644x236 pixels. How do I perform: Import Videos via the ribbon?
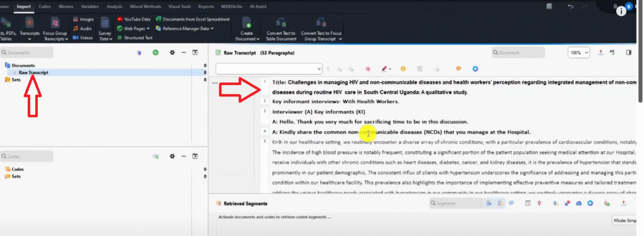tap(83, 37)
